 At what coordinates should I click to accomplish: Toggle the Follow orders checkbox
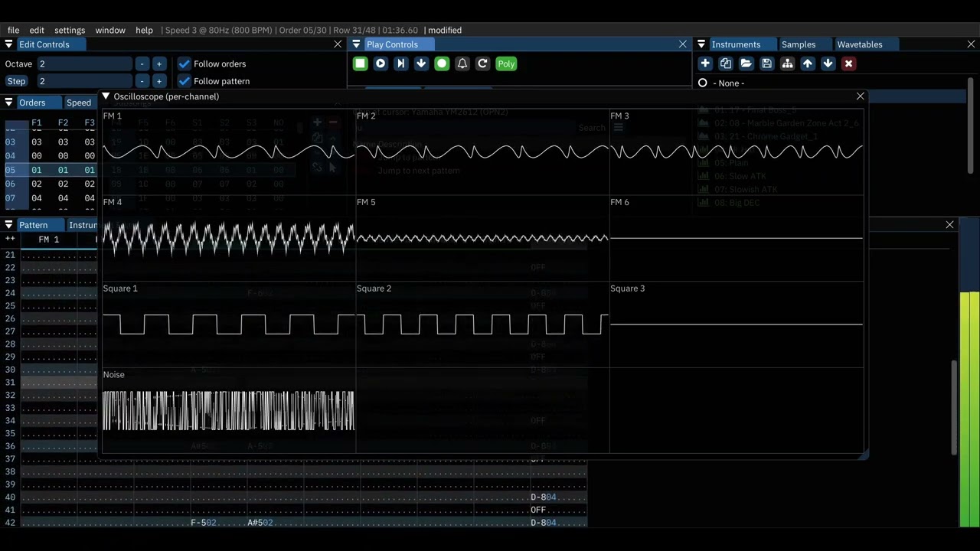[184, 64]
